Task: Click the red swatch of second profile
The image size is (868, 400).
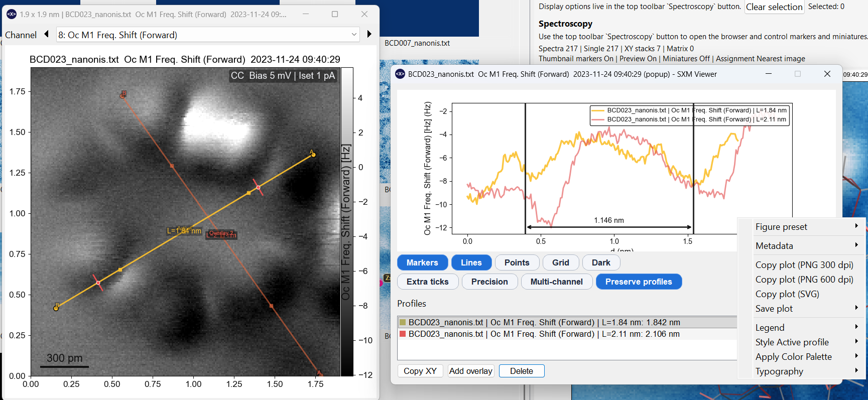Action: click(402, 334)
